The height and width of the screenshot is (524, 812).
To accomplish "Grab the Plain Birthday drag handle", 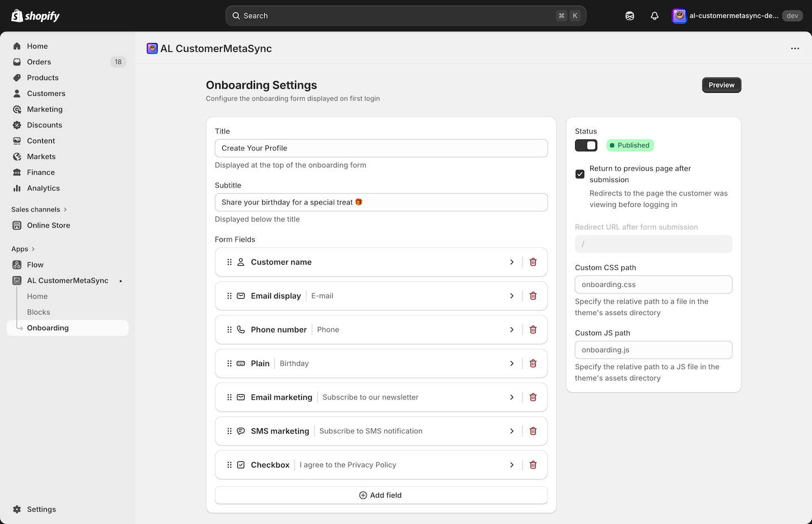I will click(230, 363).
